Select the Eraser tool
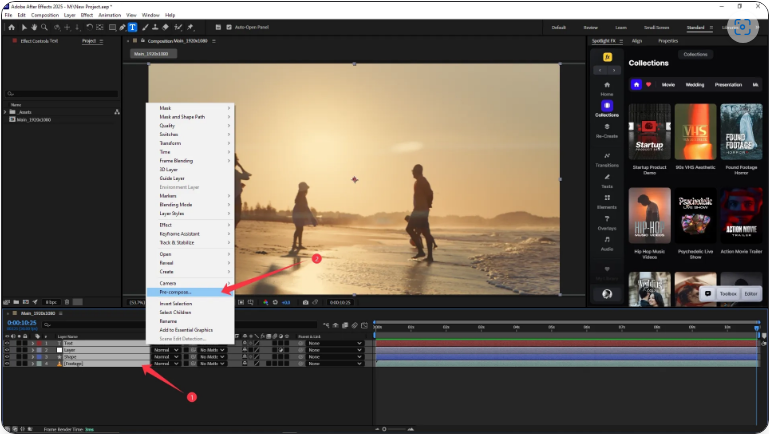Screen dimensions: 769x434 coord(165,27)
